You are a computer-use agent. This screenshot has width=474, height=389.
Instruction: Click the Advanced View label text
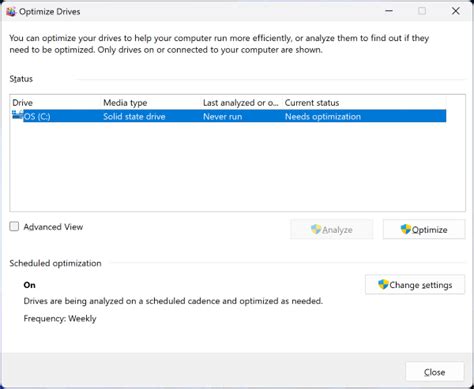[x=53, y=227]
